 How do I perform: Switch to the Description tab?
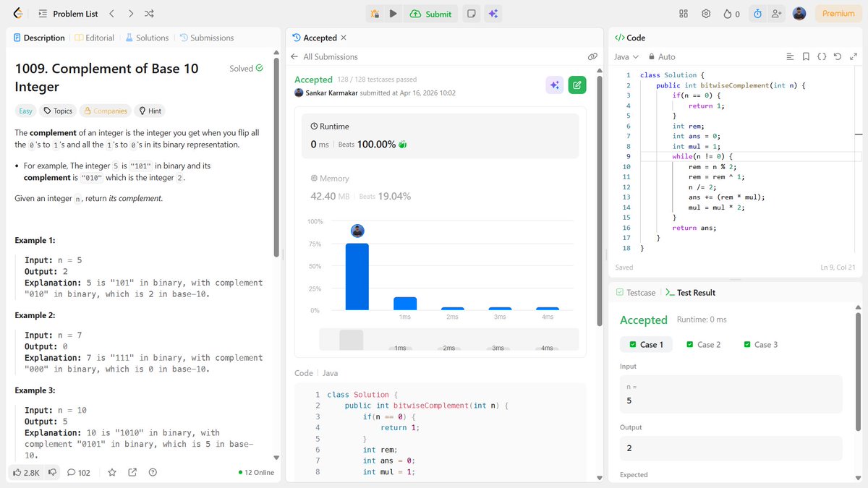39,38
